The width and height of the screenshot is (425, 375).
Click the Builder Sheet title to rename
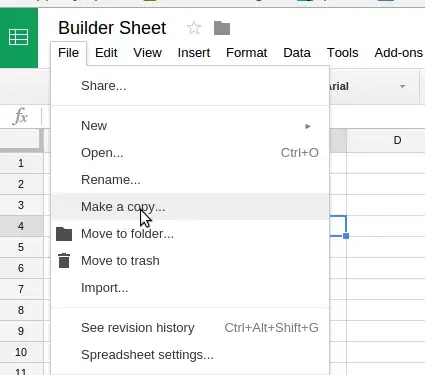[112, 28]
